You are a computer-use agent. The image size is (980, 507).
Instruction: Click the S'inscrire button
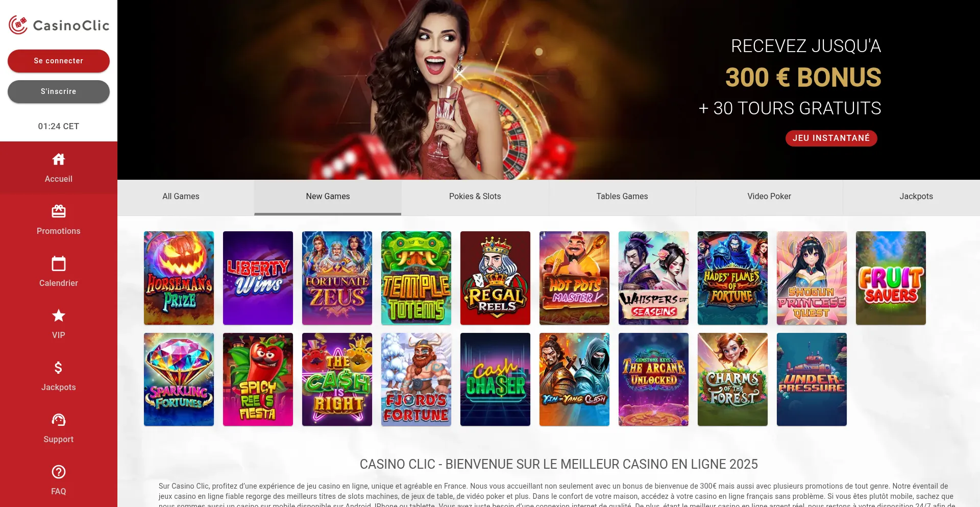tap(59, 91)
